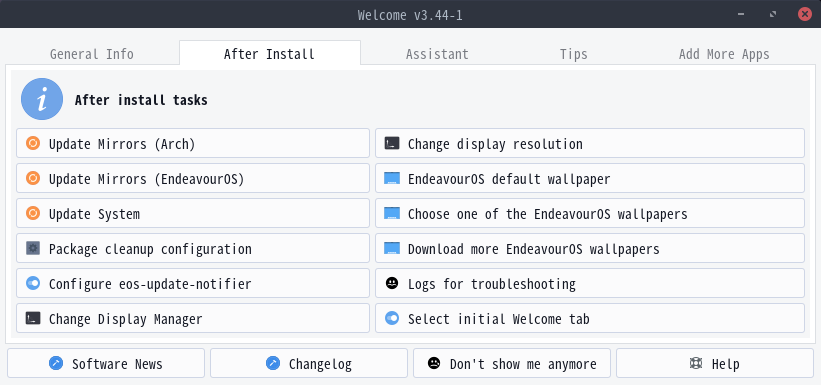Click the toggle icon for Configure eos-update-notifier

pyautogui.click(x=33, y=283)
